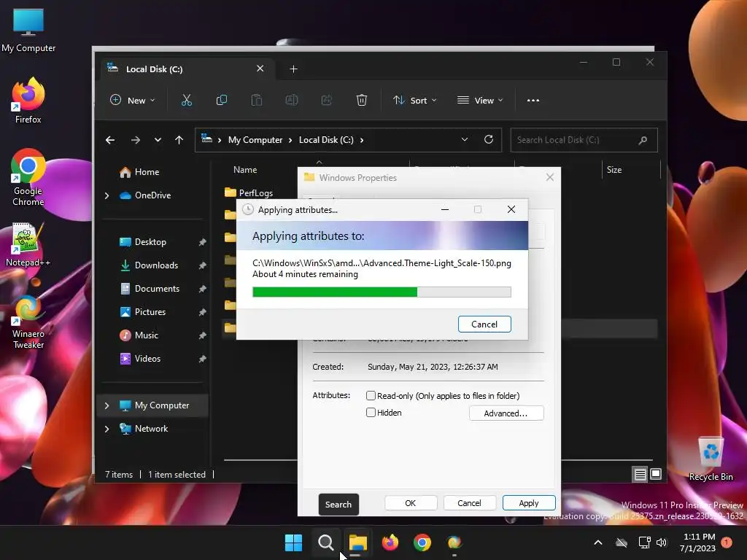Toggle the Hidden attribute checkbox
The image size is (747, 560).
(x=371, y=413)
